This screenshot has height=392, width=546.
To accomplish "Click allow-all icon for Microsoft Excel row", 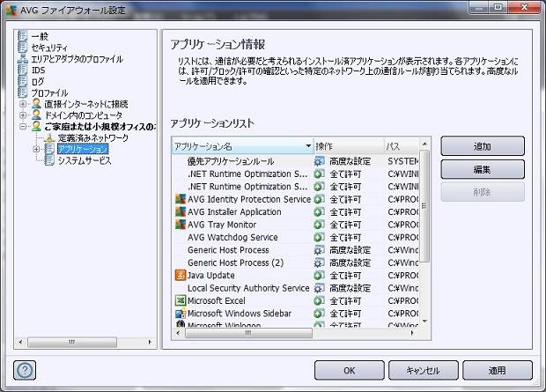I will pyautogui.click(x=319, y=300).
